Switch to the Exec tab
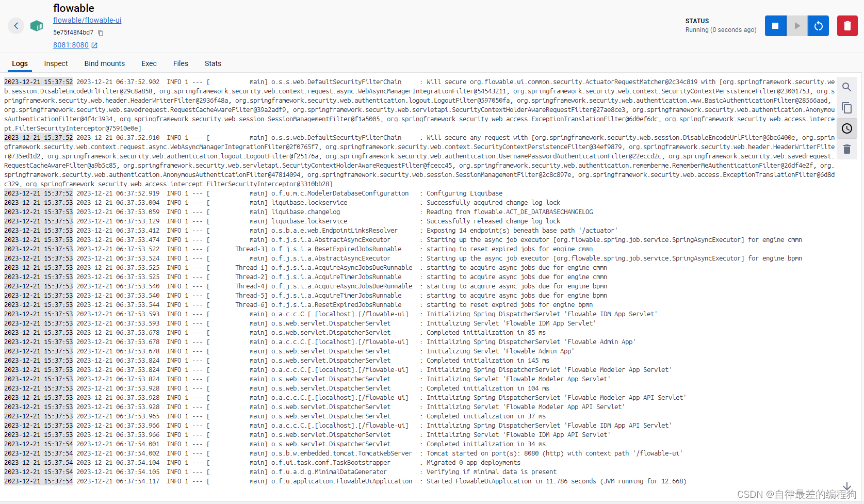Viewport: 864px width, 504px height. point(149,63)
